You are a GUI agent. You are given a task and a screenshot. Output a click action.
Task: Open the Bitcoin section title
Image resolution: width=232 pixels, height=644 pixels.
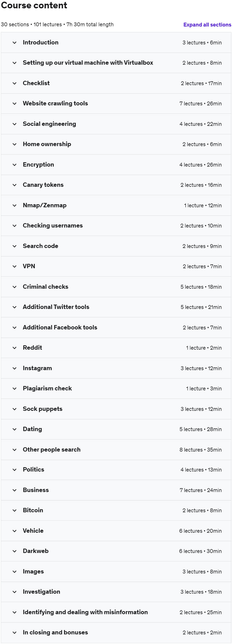33,510
